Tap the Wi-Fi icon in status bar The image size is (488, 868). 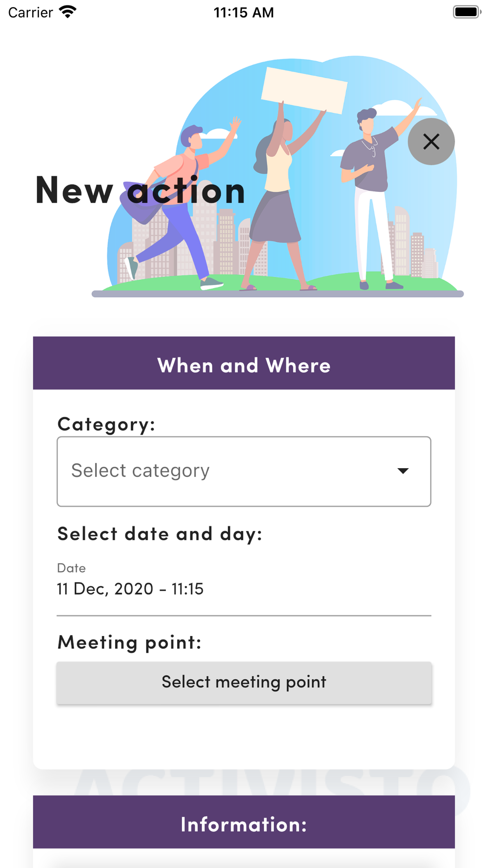pyautogui.click(x=68, y=12)
